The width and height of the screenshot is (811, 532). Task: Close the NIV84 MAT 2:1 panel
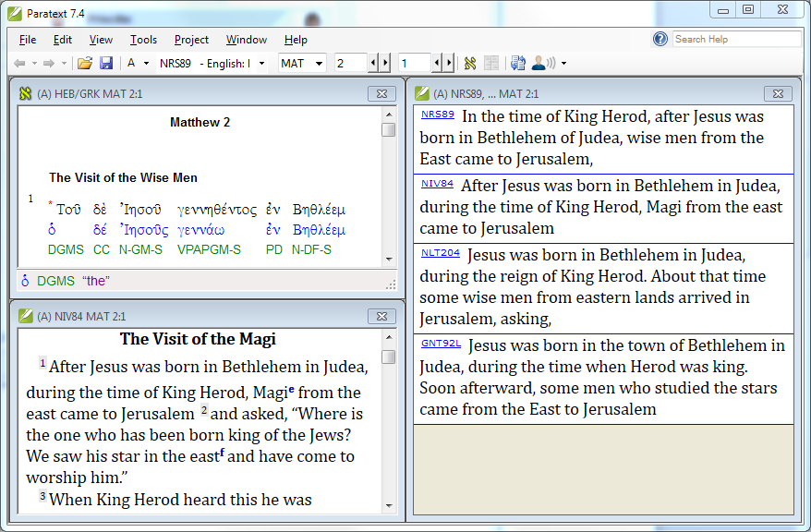(381, 317)
